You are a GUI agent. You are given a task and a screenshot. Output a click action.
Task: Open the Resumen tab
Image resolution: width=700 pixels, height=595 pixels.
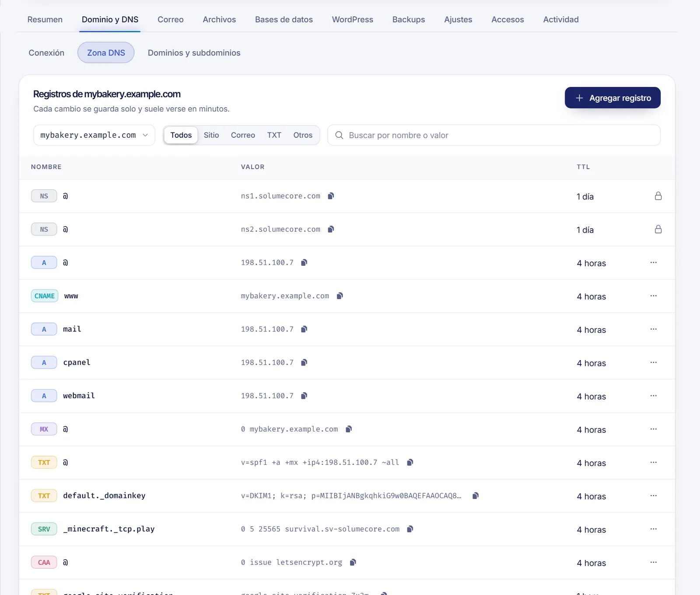(x=45, y=20)
